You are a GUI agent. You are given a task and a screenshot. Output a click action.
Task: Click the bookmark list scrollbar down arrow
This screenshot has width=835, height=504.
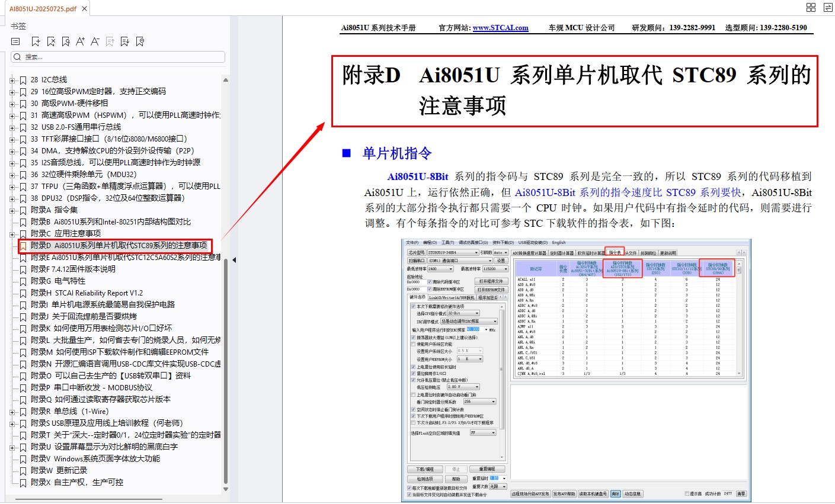[x=225, y=489]
